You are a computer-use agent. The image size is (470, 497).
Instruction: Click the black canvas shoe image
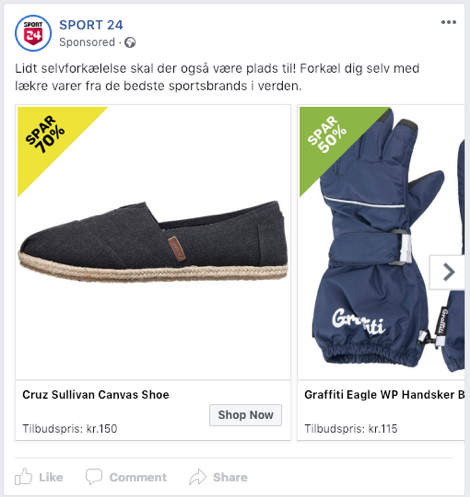[x=153, y=242]
